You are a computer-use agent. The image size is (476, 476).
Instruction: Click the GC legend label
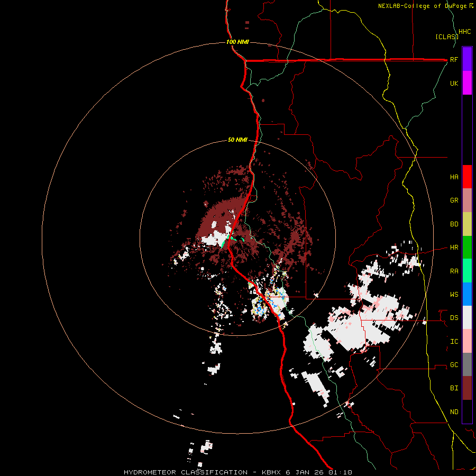pyautogui.click(x=454, y=365)
